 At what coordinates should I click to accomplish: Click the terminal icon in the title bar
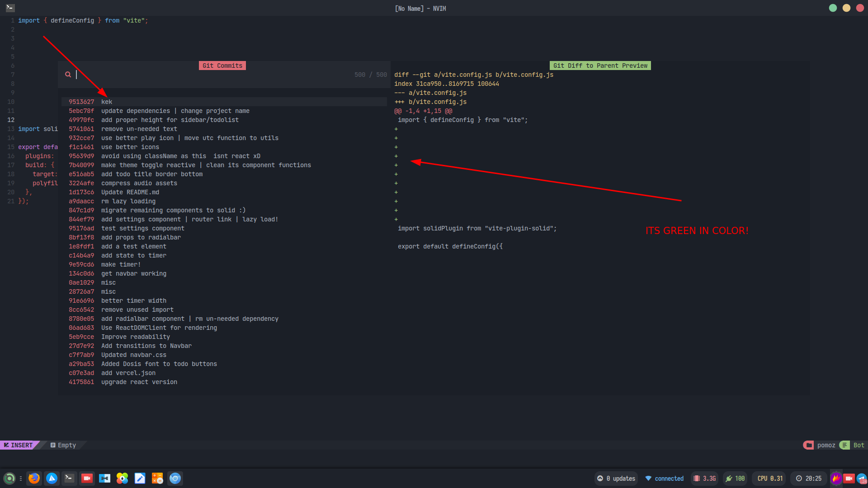[x=10, y=8]
